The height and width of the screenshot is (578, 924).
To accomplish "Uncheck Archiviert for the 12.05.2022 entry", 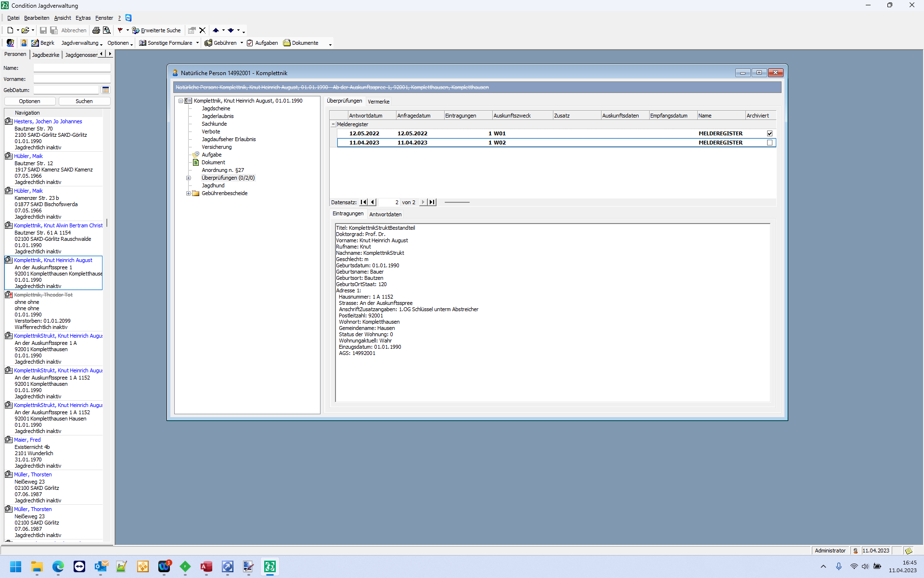I will (x=770, y=133).
